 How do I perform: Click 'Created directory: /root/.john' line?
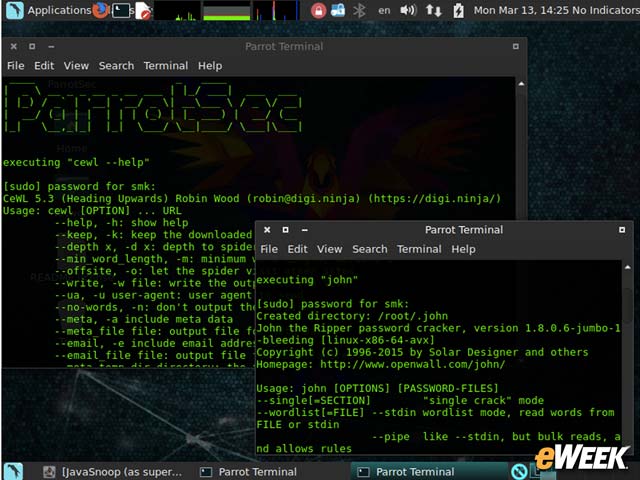click(x=352, y=316)
